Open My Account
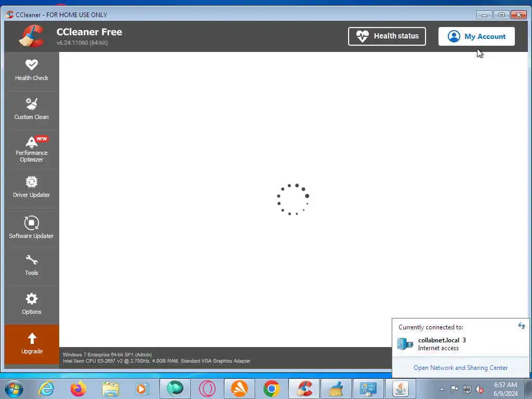 pyautogui.click(x=476, y=36)
